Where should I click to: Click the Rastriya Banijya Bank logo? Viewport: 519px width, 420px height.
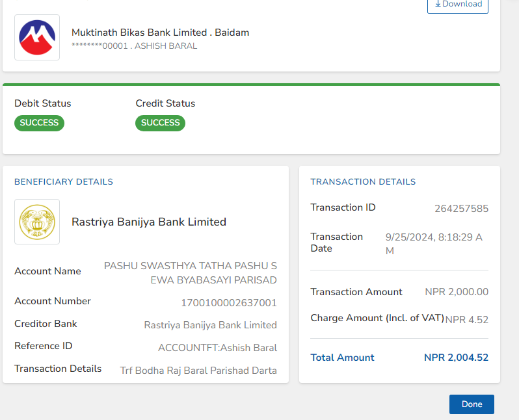tap(37, 222)
